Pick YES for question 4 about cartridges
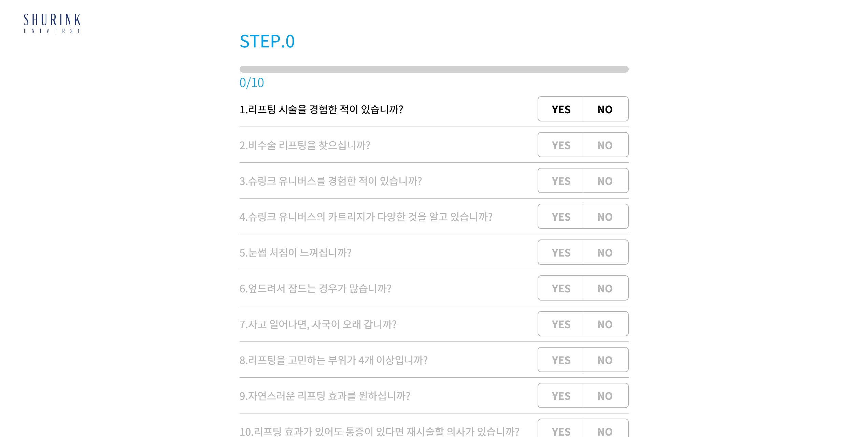Screen dimensions: 868x437 pos(560,217)
